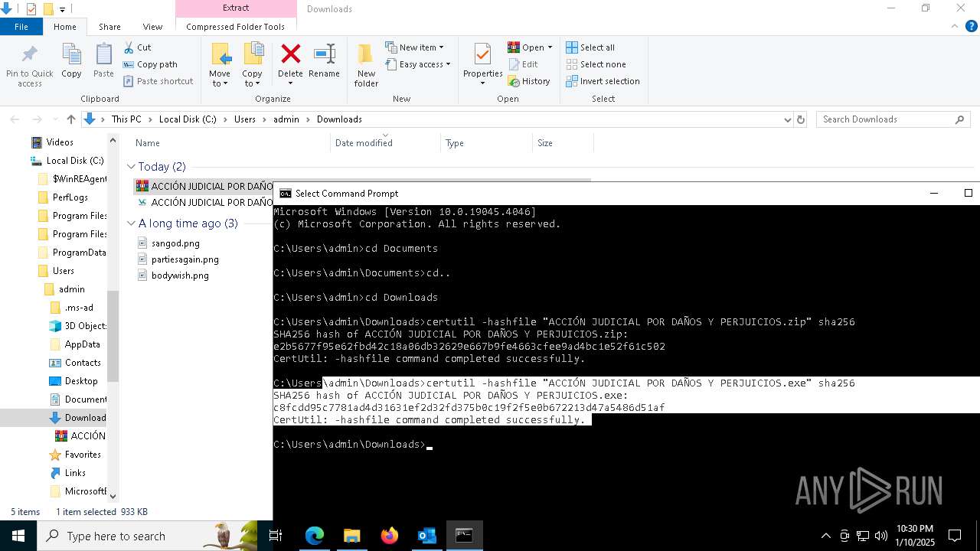Image resolution: width=980 pixels, height=551 pixels.
Task: Copy path of selected file
Action: click(150, 64)
